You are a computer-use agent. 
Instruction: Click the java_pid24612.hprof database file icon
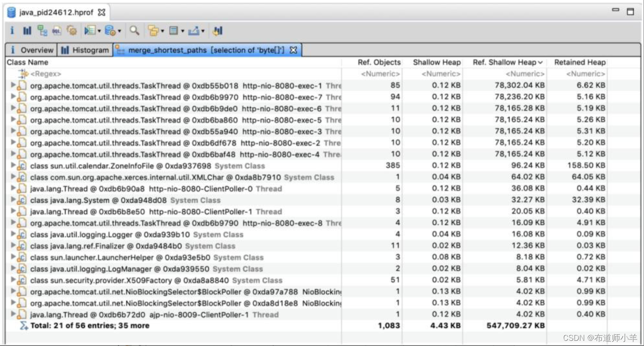(12, 13)
